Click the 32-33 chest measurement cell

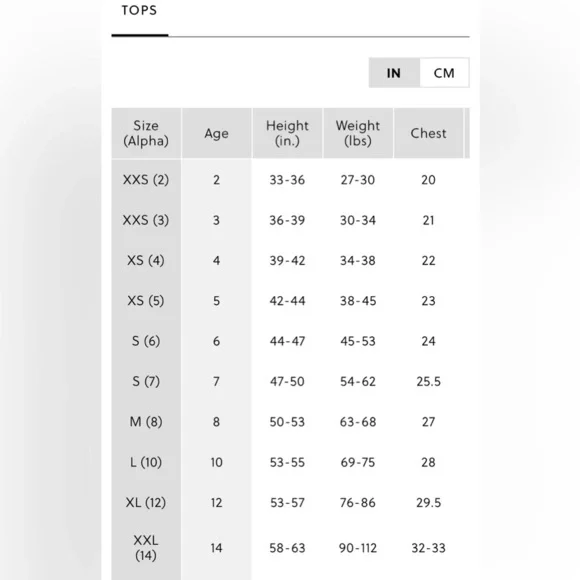point(428,548)
